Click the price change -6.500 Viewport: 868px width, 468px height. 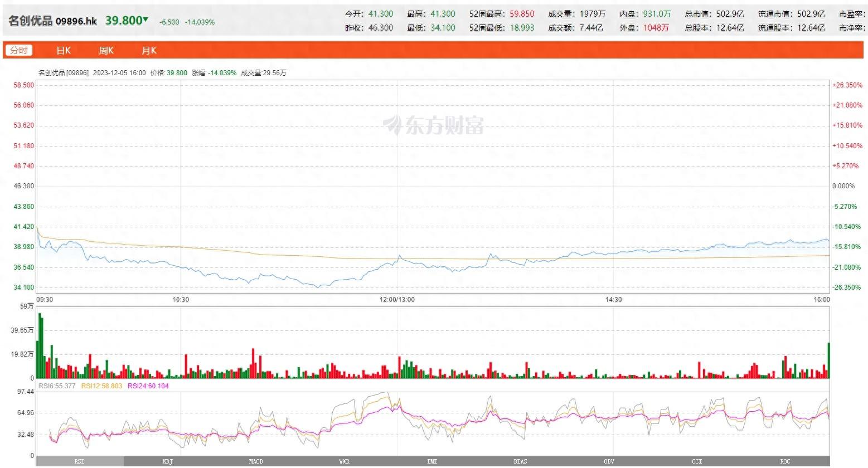pos(169,22)
